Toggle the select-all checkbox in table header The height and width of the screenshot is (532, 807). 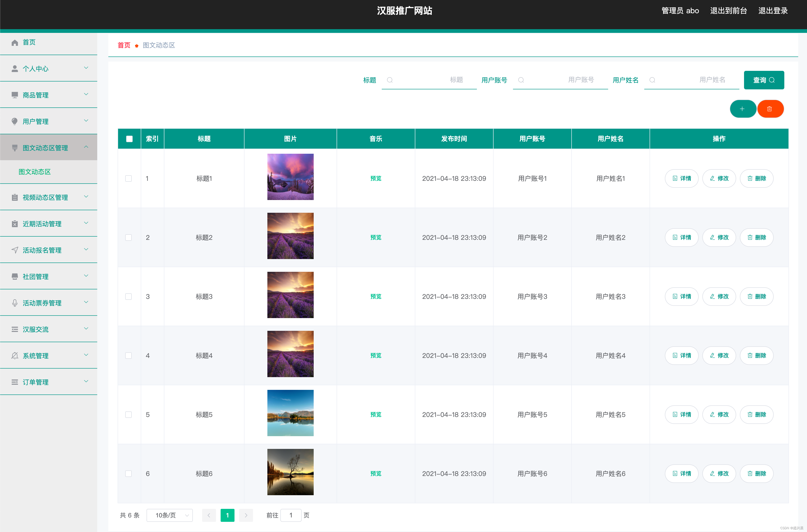129,139
